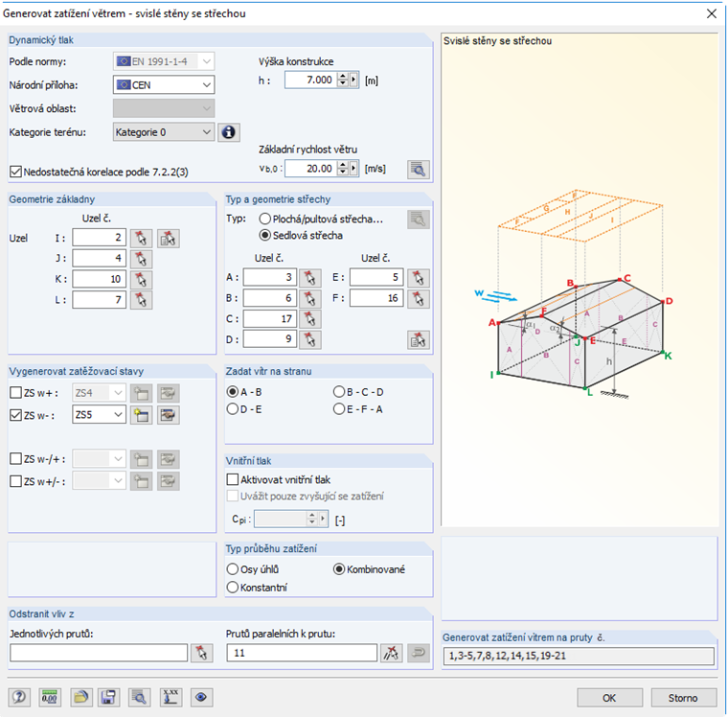Screen dimensions: 728x717
Task: Pick node I graphically
Action: tap(141, 239)
